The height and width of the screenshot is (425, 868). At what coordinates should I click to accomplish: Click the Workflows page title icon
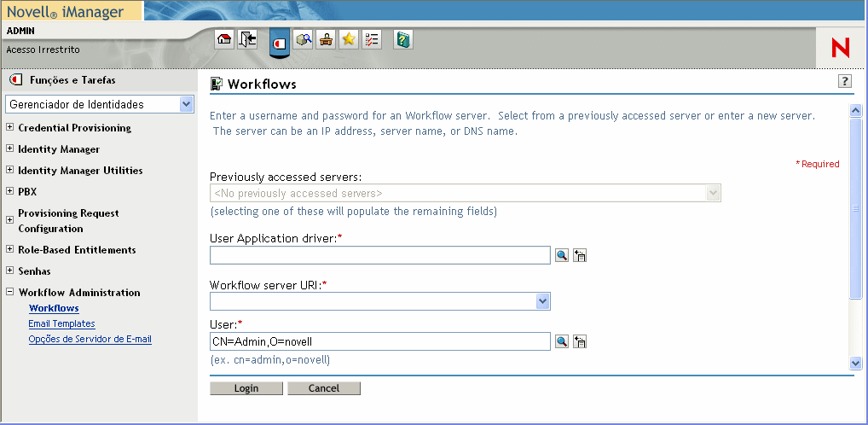[x=217, y=84]
